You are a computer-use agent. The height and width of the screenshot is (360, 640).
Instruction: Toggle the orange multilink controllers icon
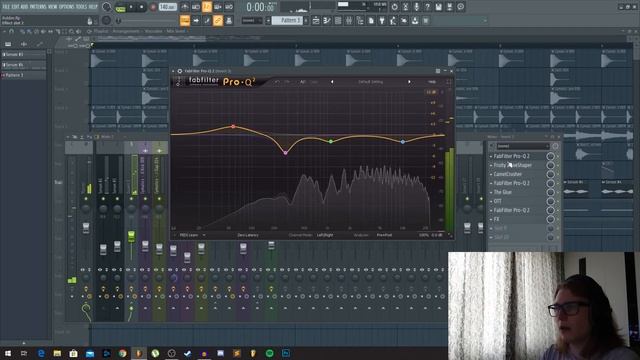pos(218,20)
